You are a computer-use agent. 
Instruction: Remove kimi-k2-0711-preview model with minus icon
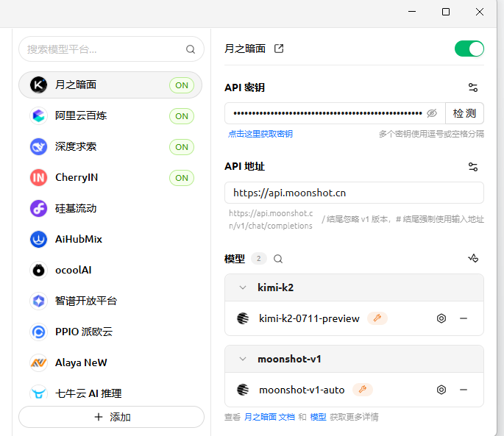click(x=464, y=318)
